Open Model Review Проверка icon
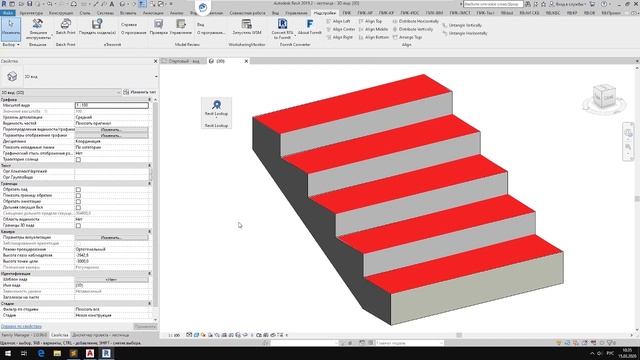 [x=158, y=24]
